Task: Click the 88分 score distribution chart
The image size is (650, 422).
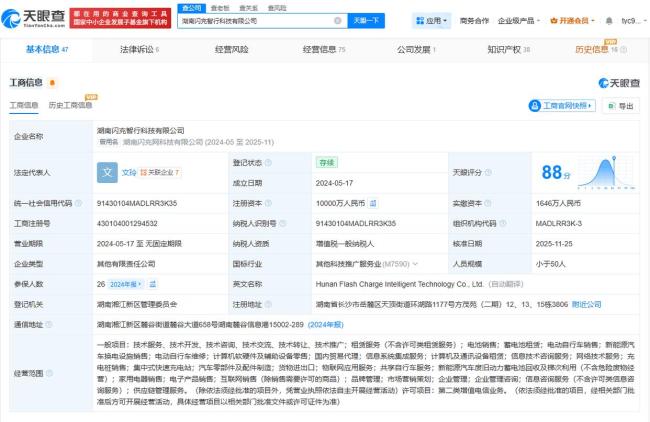Action: (606, 173)
